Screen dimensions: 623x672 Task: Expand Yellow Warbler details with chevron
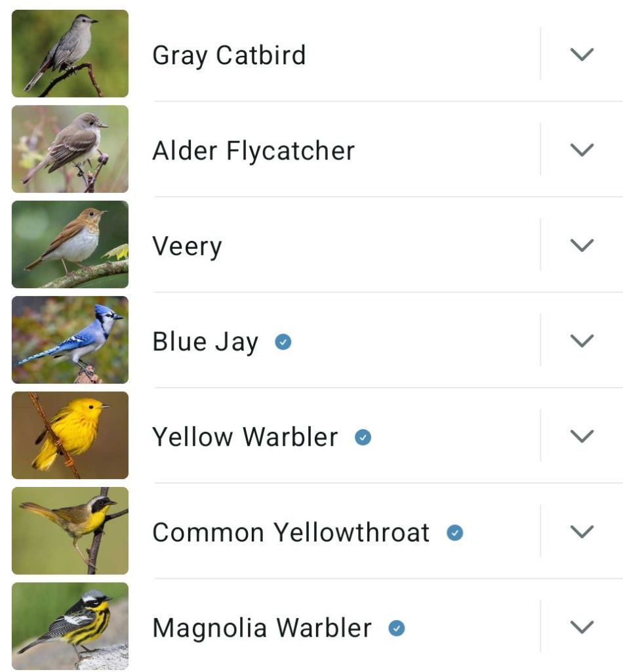click(x=582, y=437)
